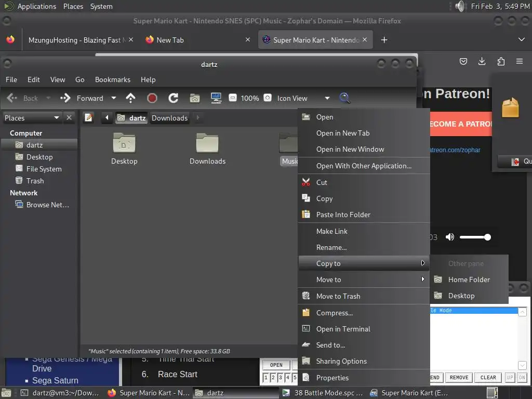Switch to dartz@vm3 terminal taskbar item

[x=60, y=393]
